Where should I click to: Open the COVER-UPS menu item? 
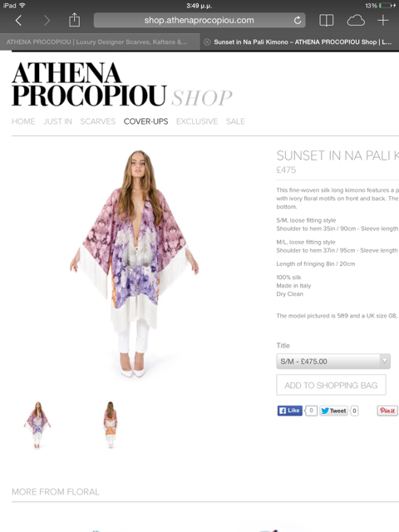point(146,121)
